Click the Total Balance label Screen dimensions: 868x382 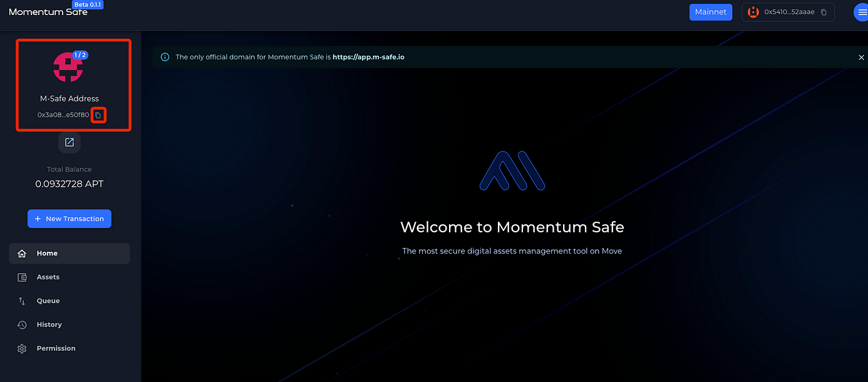(x=70, y=169)
